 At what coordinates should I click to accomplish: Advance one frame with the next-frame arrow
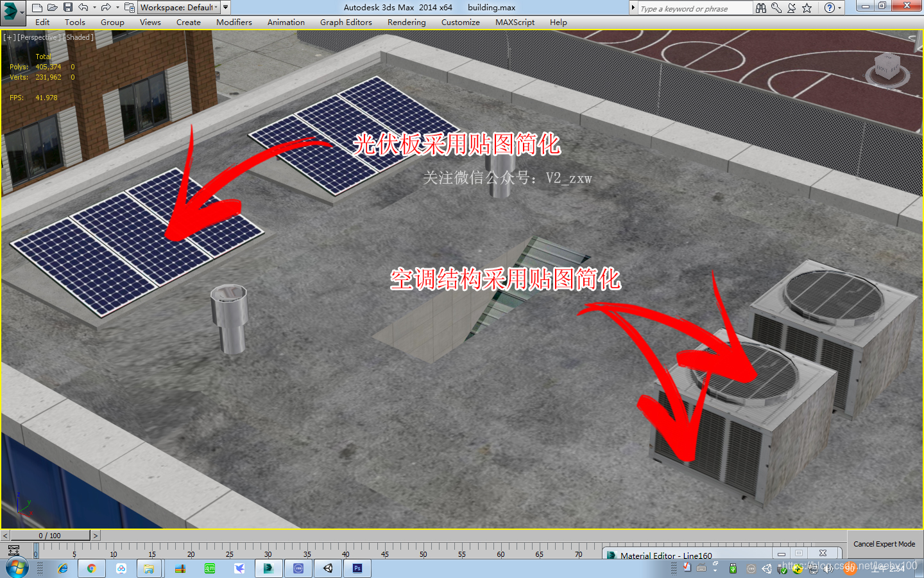(95, 535)
